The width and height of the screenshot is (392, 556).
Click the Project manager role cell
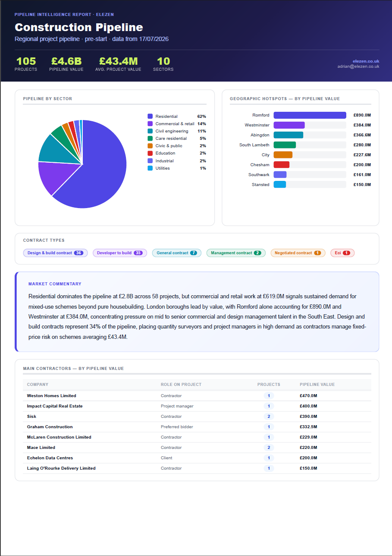coord(177,406)
